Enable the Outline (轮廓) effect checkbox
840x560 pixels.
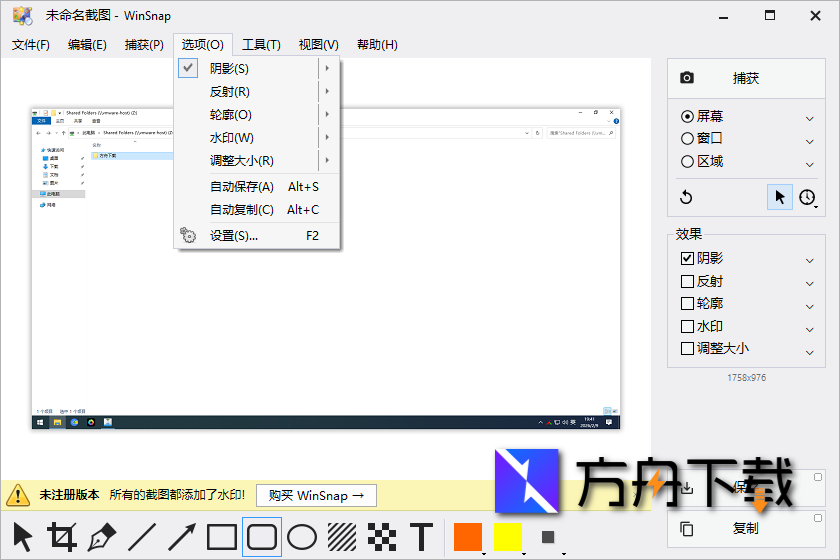[x=687, y=304]
